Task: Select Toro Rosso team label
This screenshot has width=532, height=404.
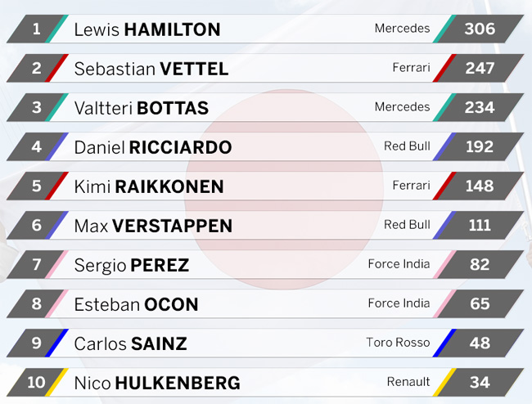Action: [x=398, y=343]
